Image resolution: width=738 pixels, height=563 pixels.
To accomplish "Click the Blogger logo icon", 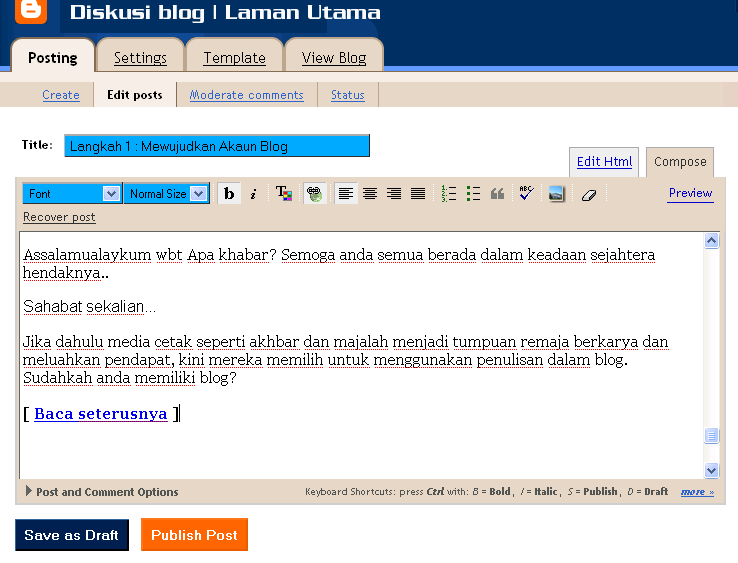I will tap(31, 10).
